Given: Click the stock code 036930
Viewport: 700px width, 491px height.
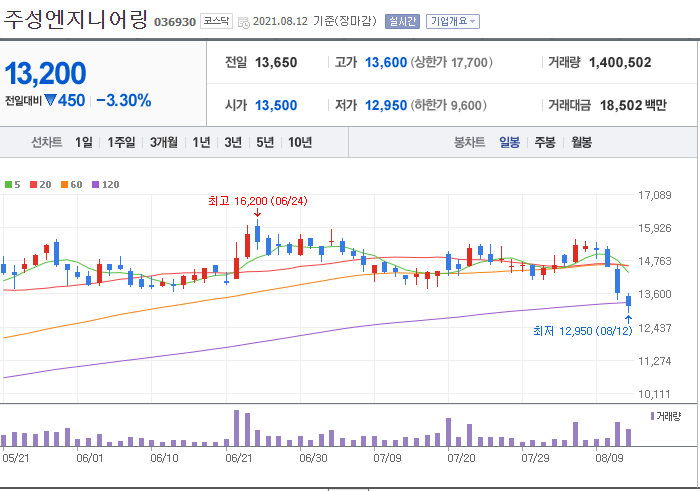Looking at the screenshot, I should (175, 22).
